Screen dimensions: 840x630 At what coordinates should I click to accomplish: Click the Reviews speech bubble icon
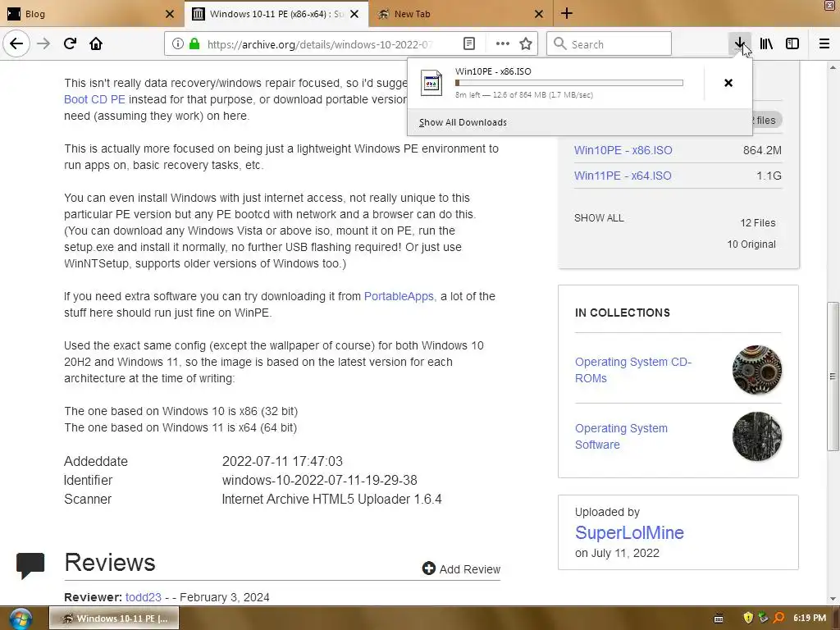[30, 566]
